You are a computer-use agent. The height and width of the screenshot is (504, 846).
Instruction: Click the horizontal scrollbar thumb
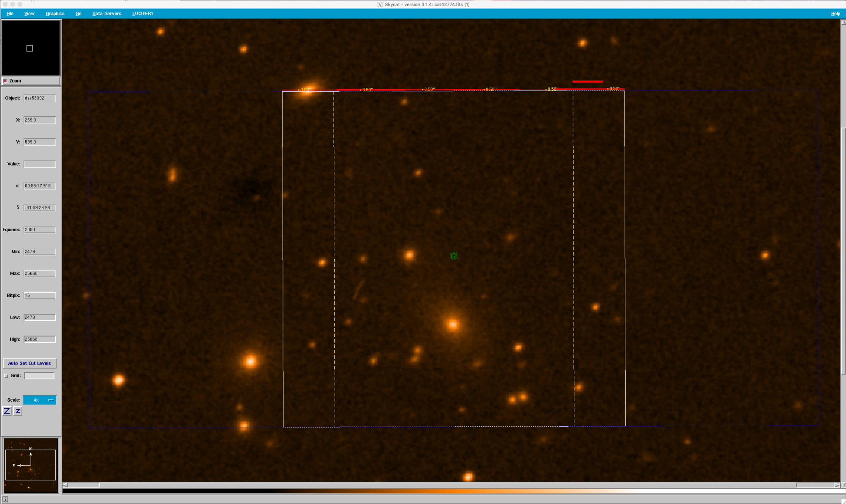448,485
